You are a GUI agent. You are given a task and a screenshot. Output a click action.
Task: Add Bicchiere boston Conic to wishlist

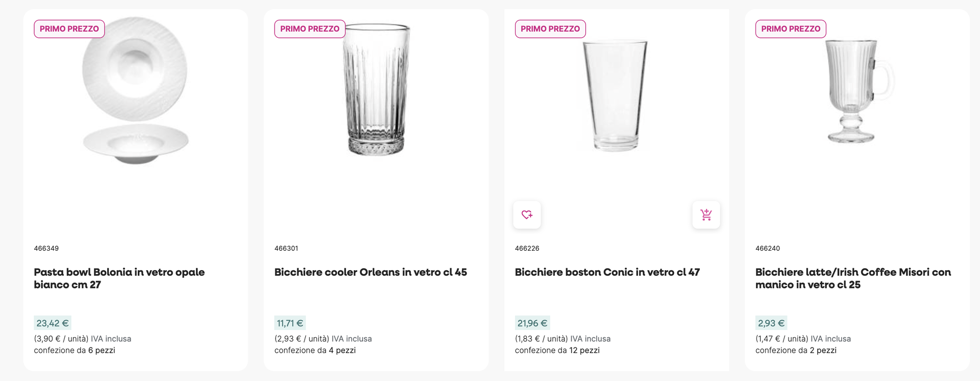coord(527,215)
